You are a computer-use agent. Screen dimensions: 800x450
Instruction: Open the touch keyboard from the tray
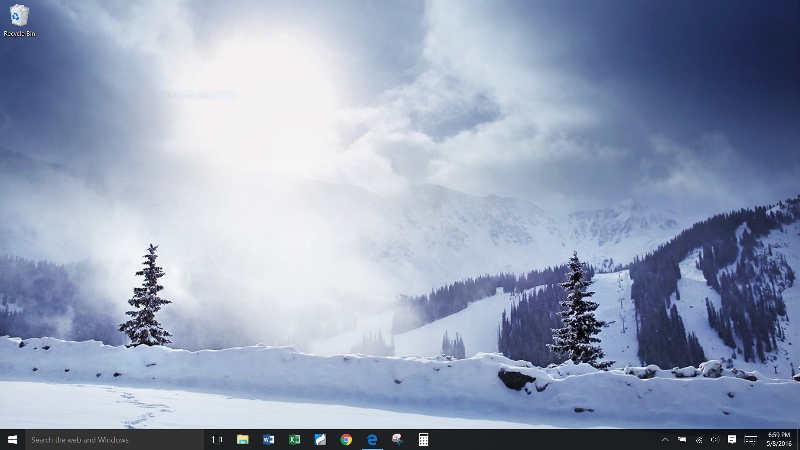[x=751, y=439]
